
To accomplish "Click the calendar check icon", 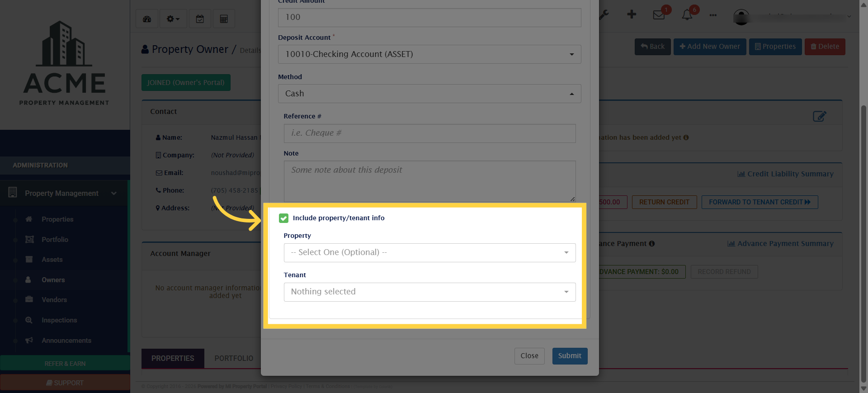I will [200, 19].
